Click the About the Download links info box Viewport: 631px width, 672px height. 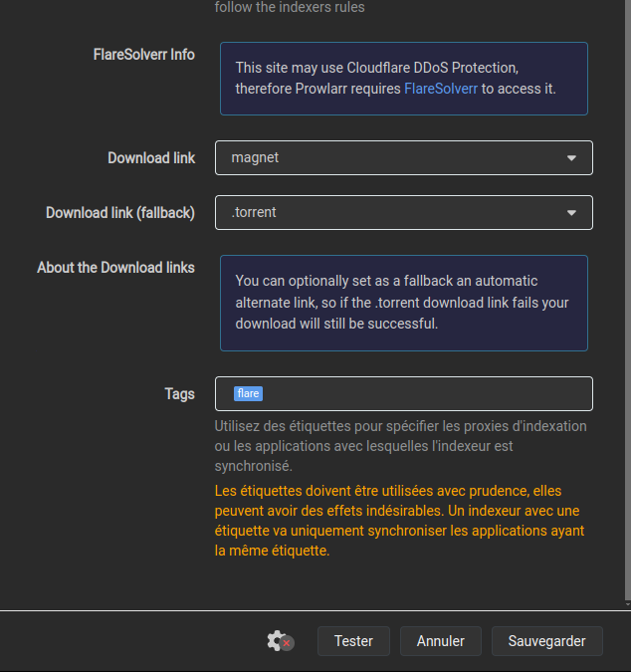click(x=403, y=303)
